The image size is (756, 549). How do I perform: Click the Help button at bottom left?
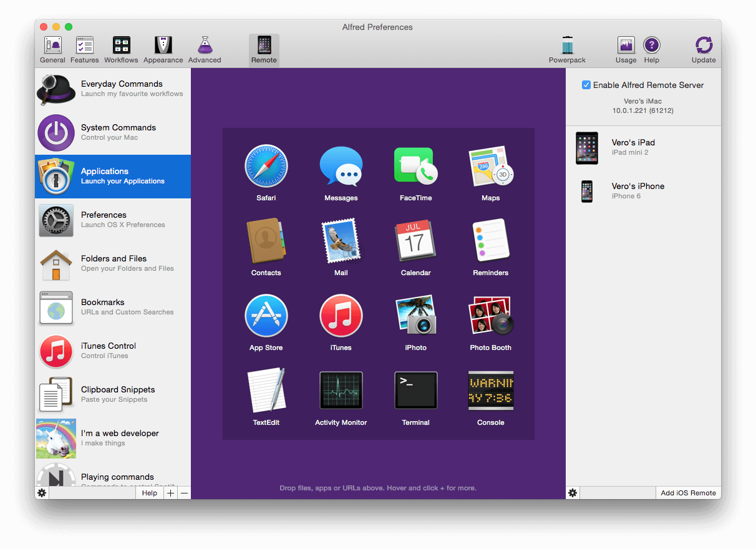click(149, 492)
